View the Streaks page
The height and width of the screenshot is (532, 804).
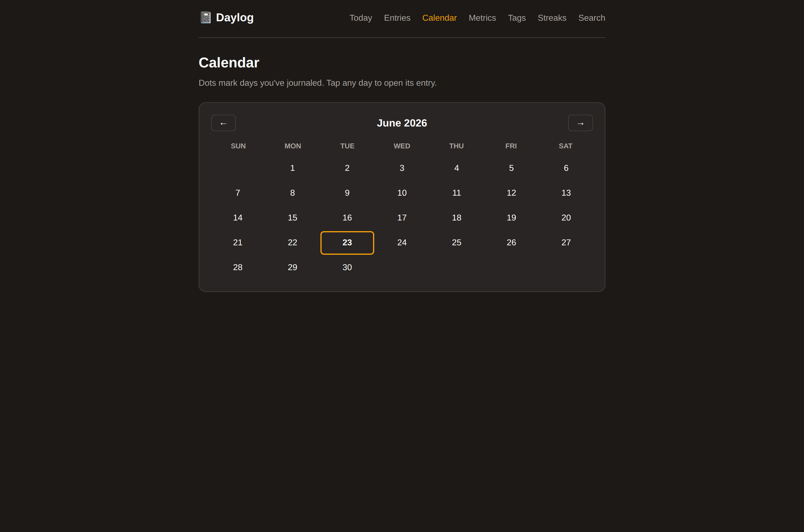click(552, 18)
